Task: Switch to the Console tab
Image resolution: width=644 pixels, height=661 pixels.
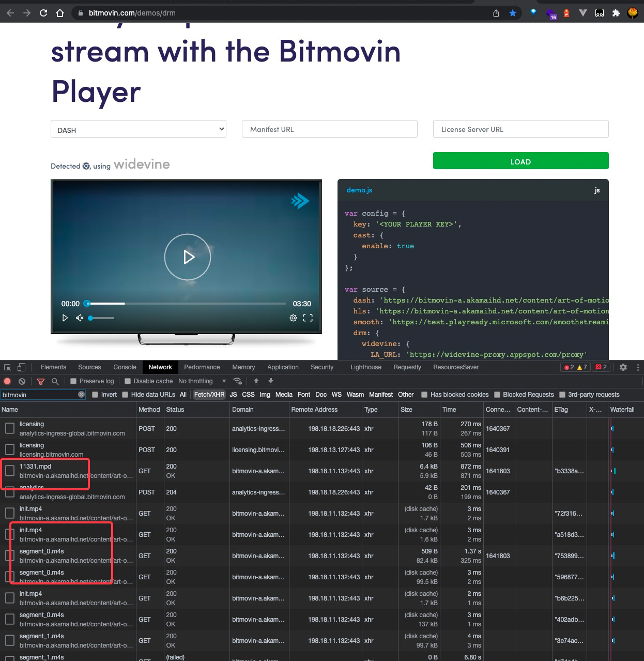Action: 125,367
